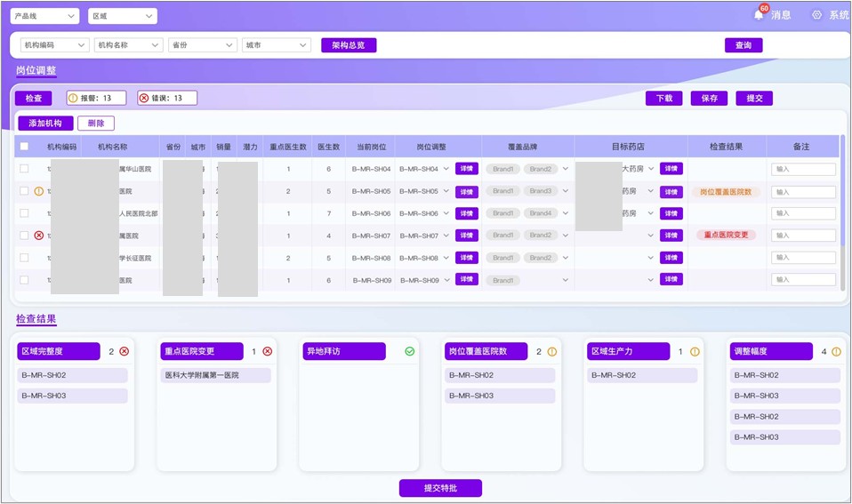The image size is (852, 504).
Task: Open the 重点医院变更 result category
Action: point(202,351)
